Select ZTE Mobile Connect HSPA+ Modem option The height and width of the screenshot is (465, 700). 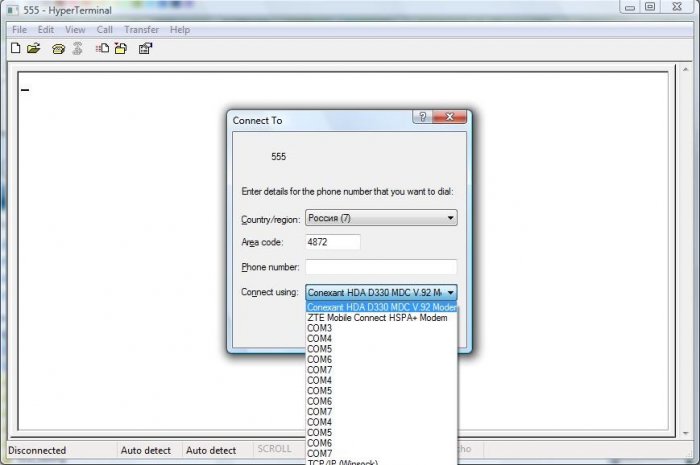(377, 317)
